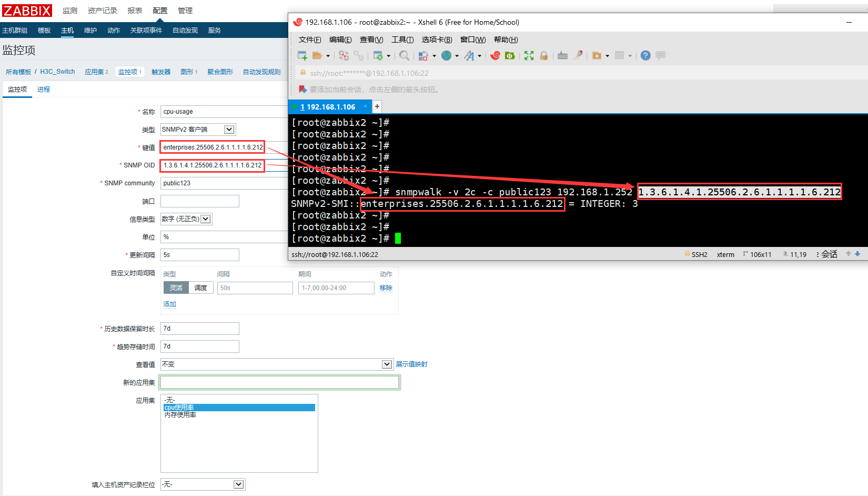Expand the Session Properties dropdown arrow

pos(389,56)
